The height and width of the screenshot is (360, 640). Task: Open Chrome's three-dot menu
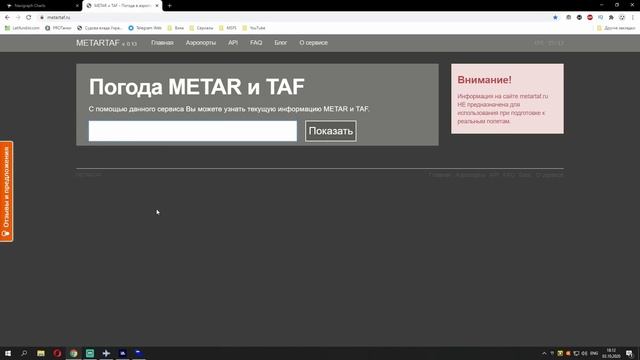pyautogui.click(x=633, y=18)
